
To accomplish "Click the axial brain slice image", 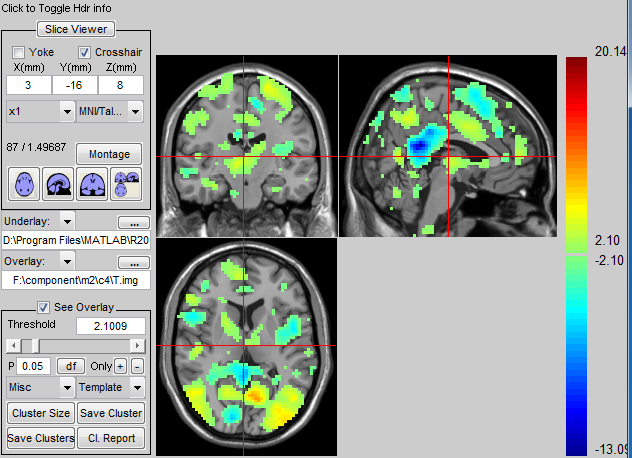I will pyautogui.click(x=247, y=347).
